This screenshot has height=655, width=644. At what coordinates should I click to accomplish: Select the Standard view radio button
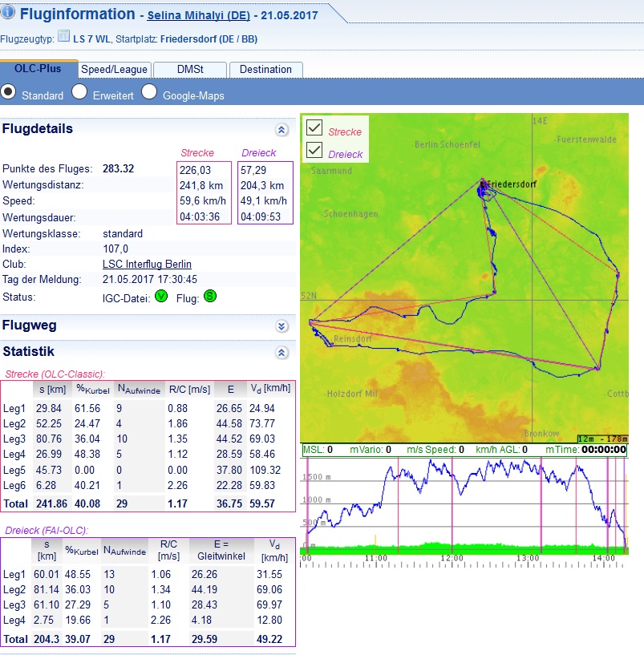point(8,92)
